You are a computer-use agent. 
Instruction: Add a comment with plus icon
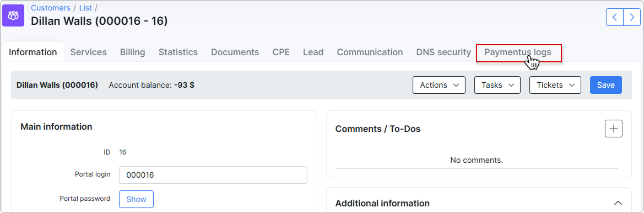614,129
